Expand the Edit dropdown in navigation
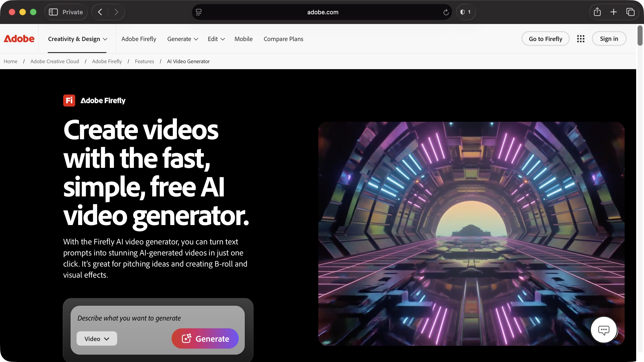Screen dimensions: 644x362 point(216,39)
